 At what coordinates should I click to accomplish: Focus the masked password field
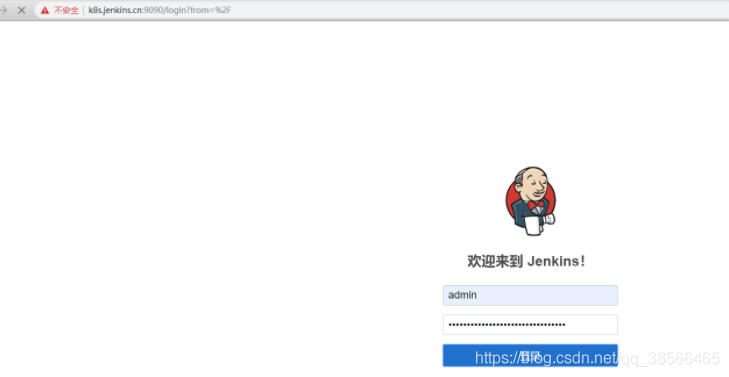click(530, 324)
